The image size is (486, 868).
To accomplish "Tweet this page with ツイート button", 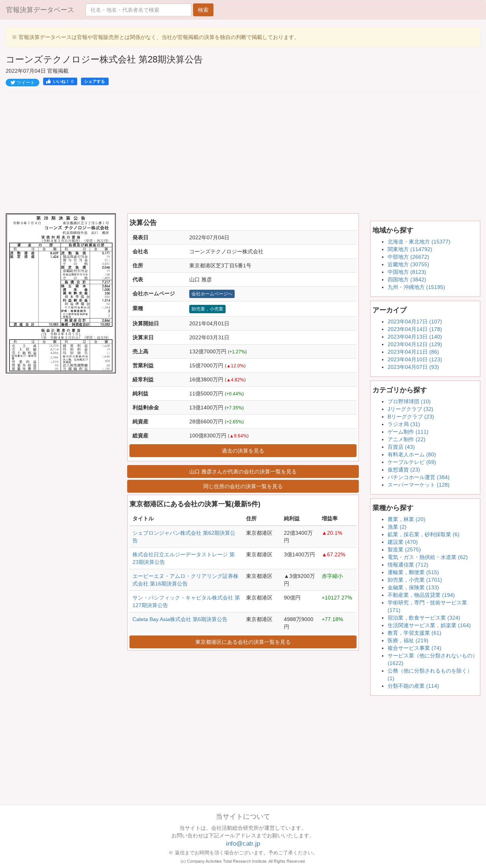I will [x=22, y=83].
